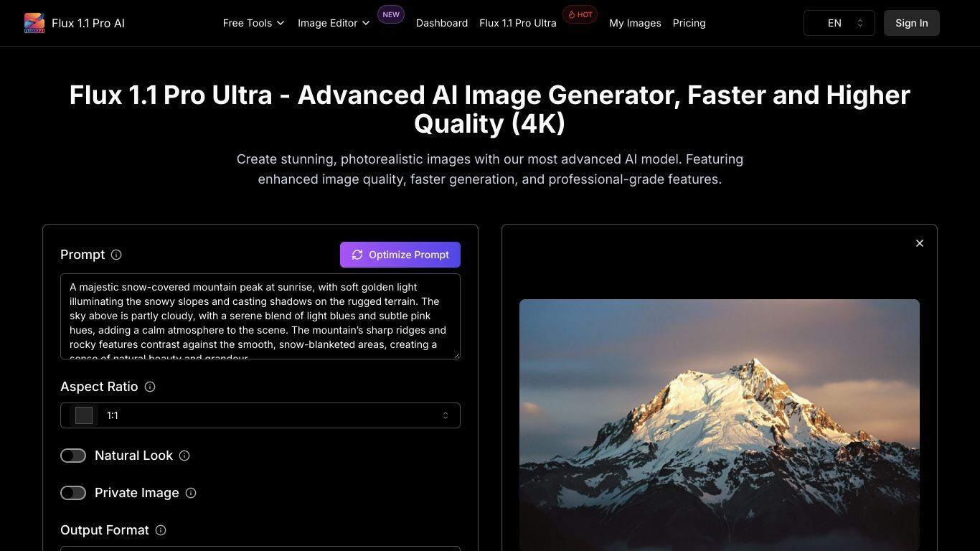
Task: Click the Prompt info icon
Action: click(116, 255)
